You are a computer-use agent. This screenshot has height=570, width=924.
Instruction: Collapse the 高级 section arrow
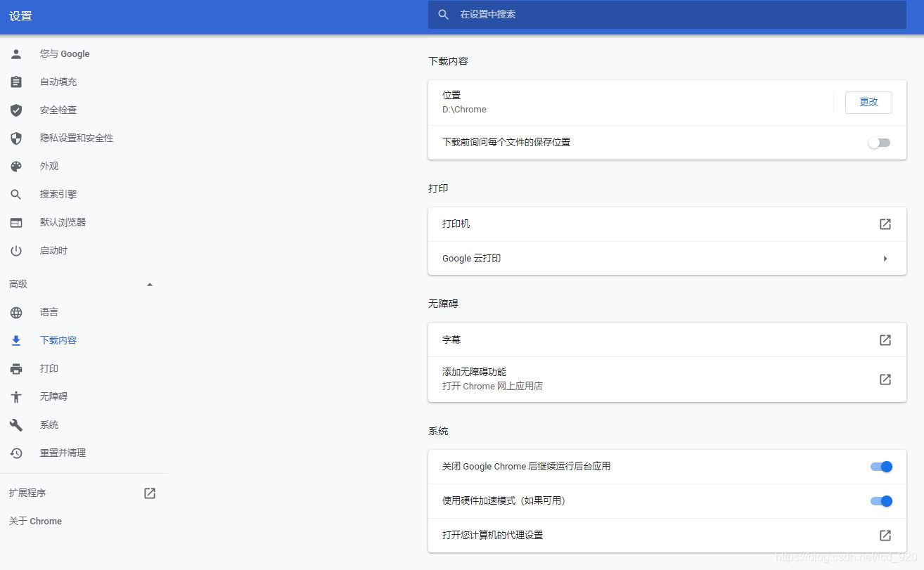(x=149, y=285)
